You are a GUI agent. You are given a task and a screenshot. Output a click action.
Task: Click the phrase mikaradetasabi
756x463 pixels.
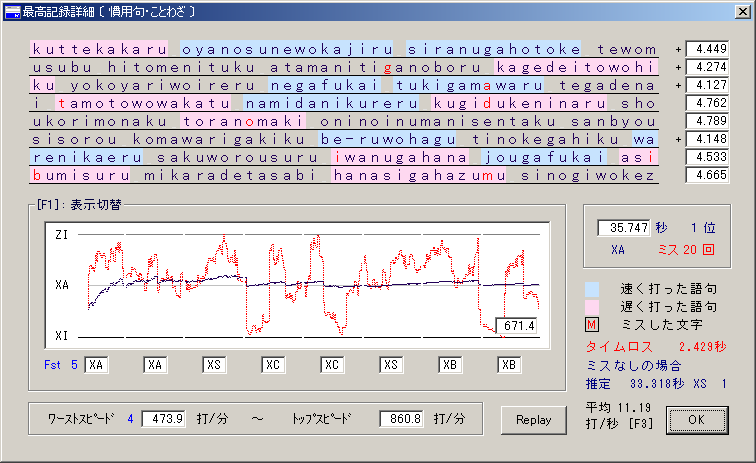tap(230, 176)
